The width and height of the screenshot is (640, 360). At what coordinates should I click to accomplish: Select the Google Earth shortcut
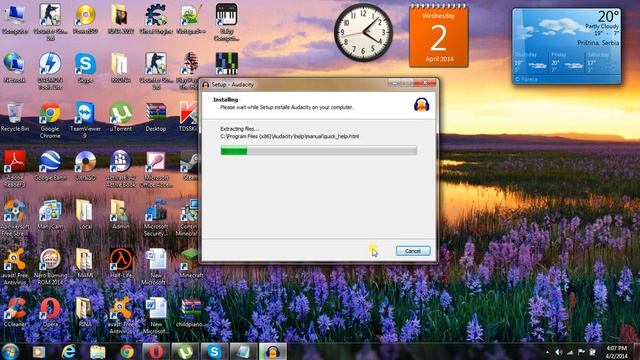tap(50, 166)
